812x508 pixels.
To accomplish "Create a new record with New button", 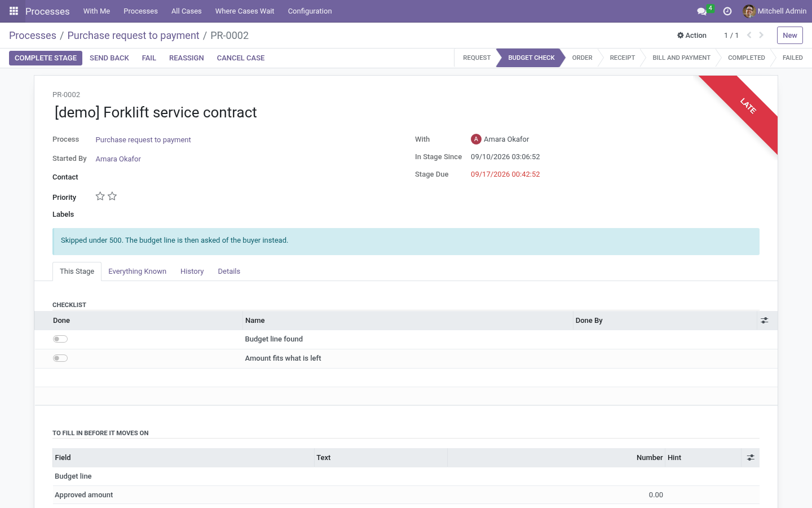I will tap(790, 35).
